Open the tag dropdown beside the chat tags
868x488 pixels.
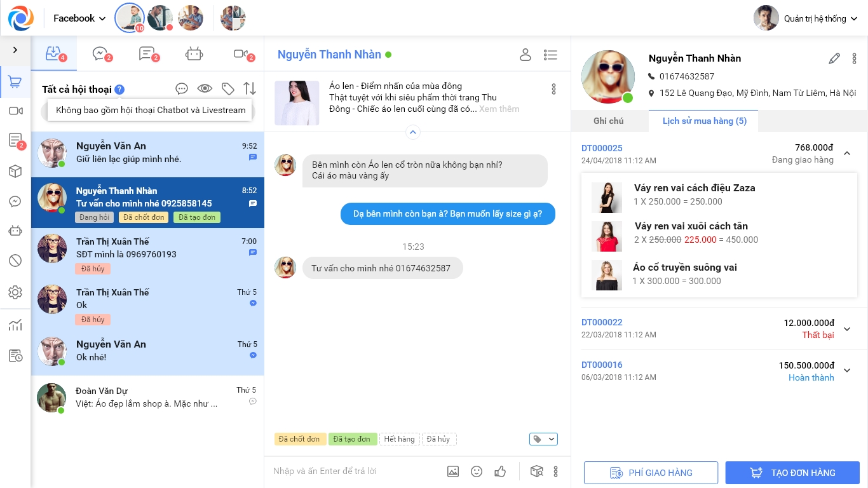pyautogui.click(x=543, y=439)
